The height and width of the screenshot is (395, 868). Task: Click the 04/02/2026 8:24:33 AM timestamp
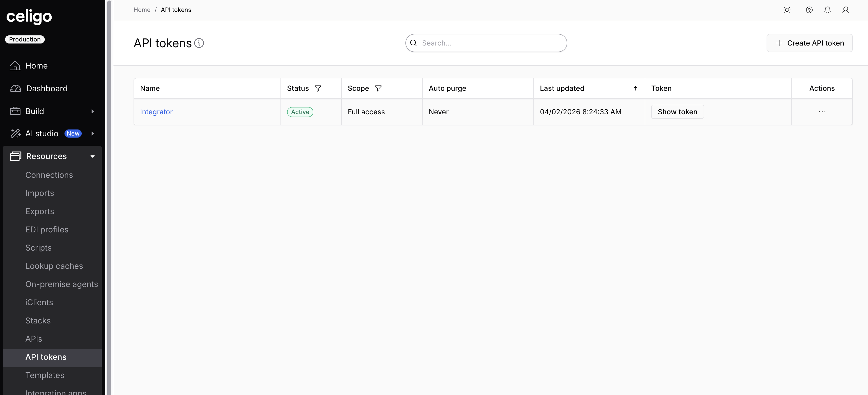(x=580, y=112)
